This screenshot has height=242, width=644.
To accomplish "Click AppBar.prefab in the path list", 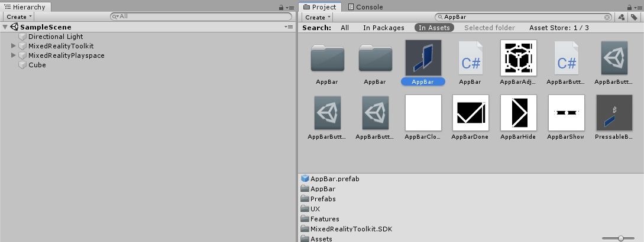I will [x=335, y=179].
